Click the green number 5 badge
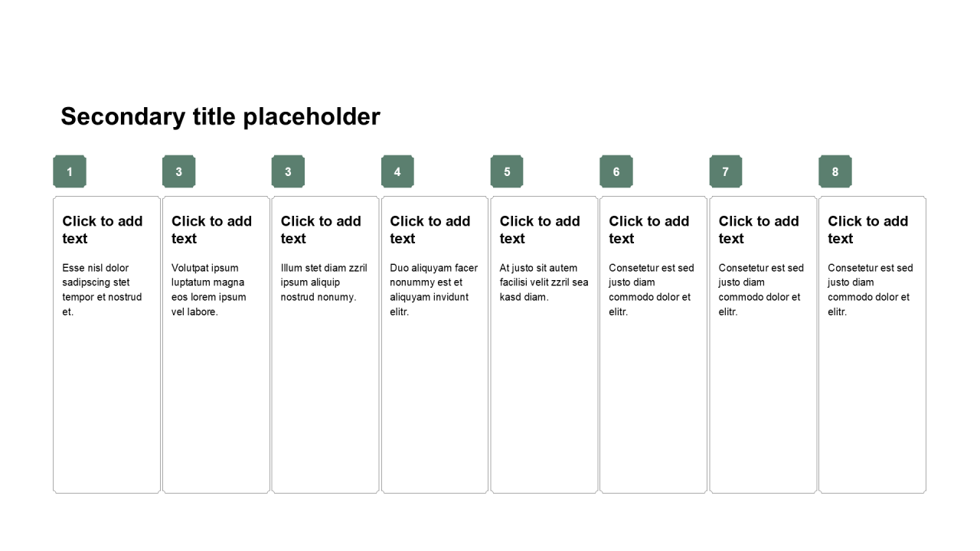This screenshot has width=980, height=551. pos(507,171)
